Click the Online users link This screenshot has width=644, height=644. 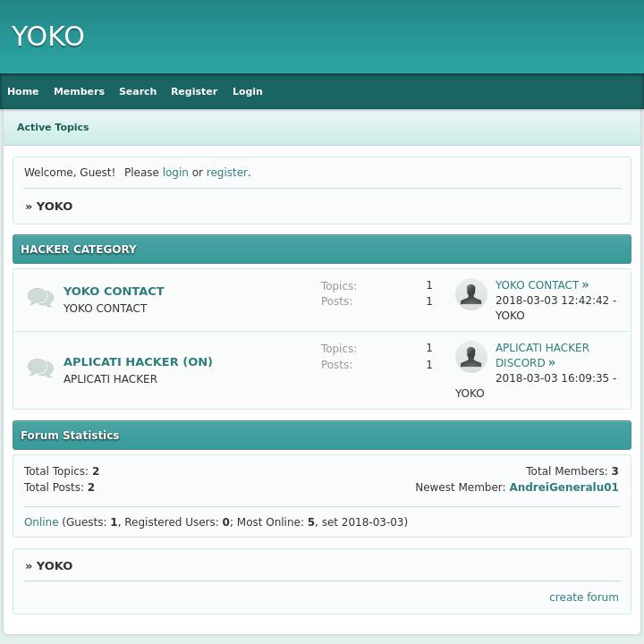click(x=41, y=522)
